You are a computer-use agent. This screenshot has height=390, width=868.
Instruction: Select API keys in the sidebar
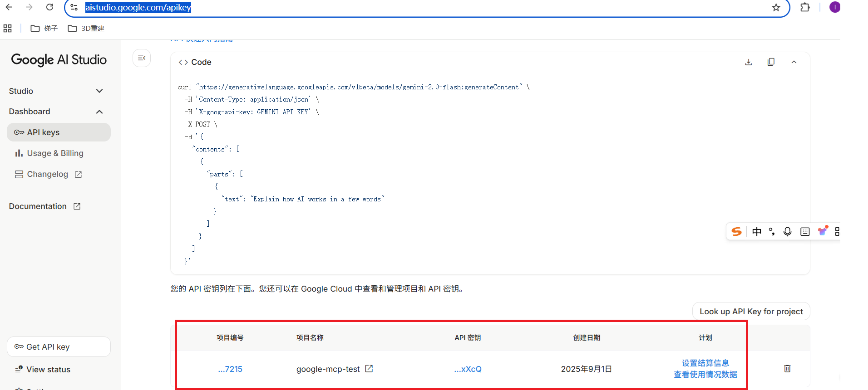(x=59, y=132)
